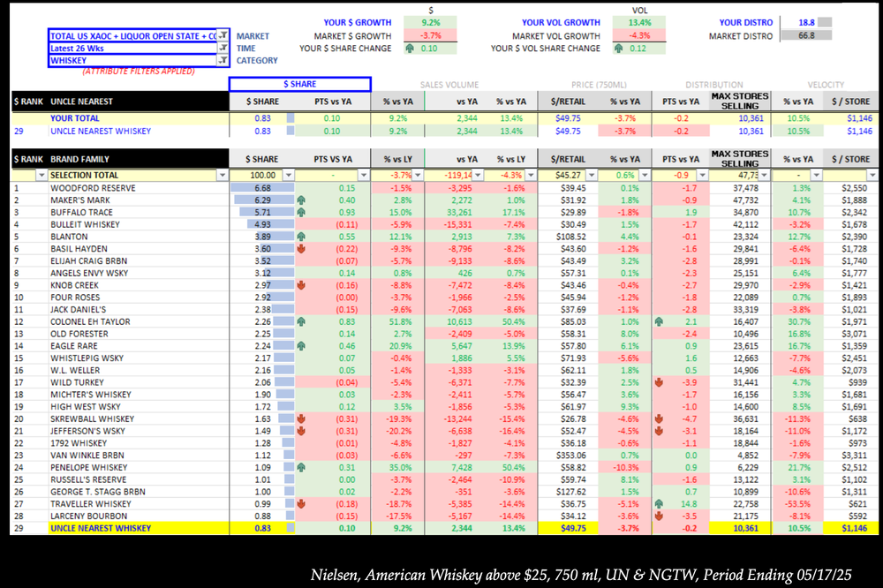
Task: Click Jefferson's Wsky red distribution arrow
Action: pyautogui.click(x=659, y=431)
